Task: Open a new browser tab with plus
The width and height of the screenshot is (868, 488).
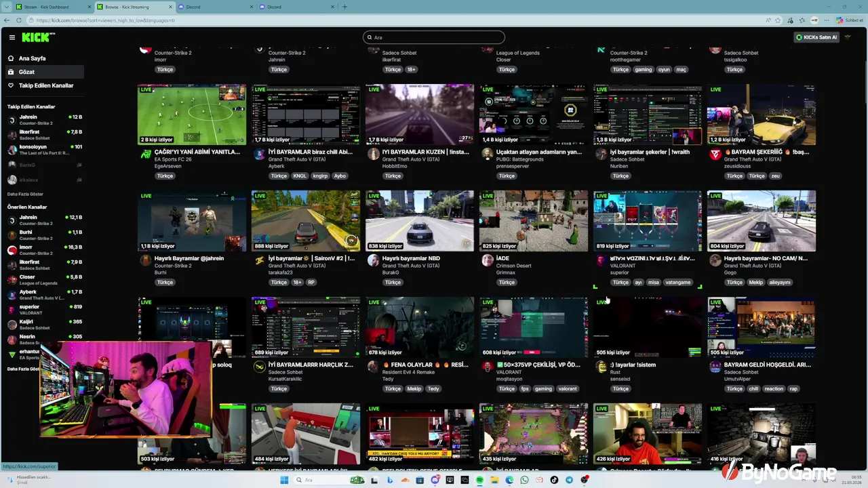Action: click(344, 7)
